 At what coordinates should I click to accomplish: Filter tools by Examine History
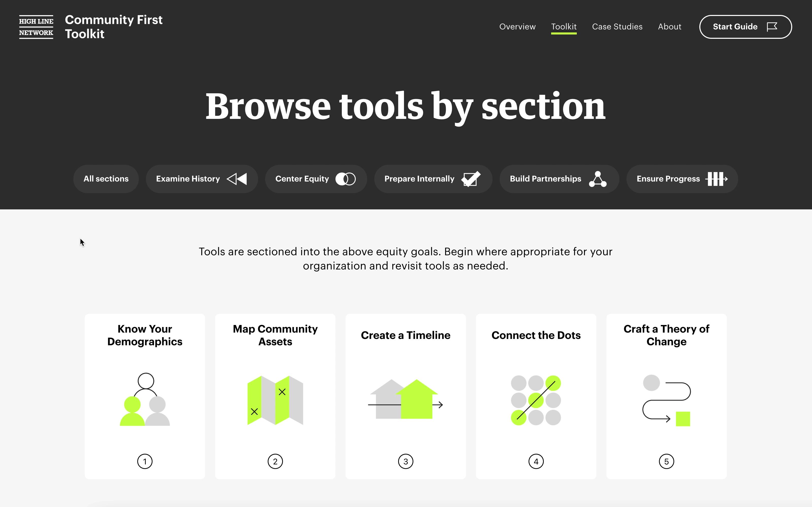coord(188,179)
